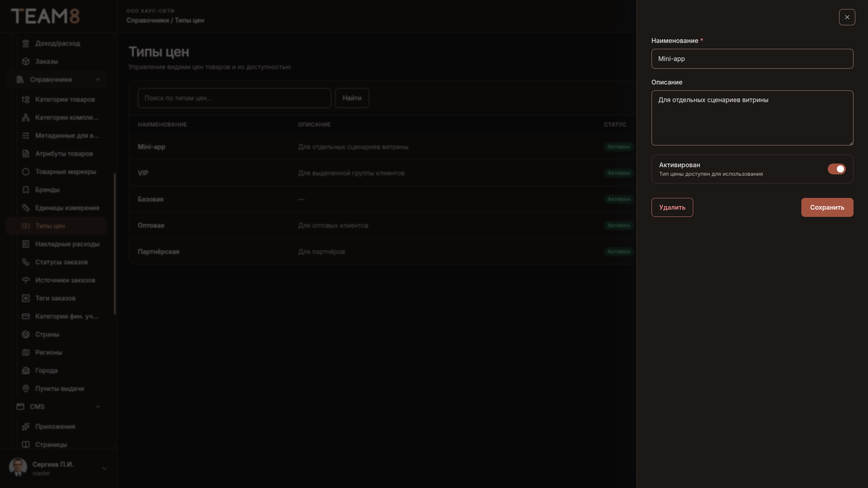
Task: Click the Пункты выдачи location pin icon
Action: 25,389
